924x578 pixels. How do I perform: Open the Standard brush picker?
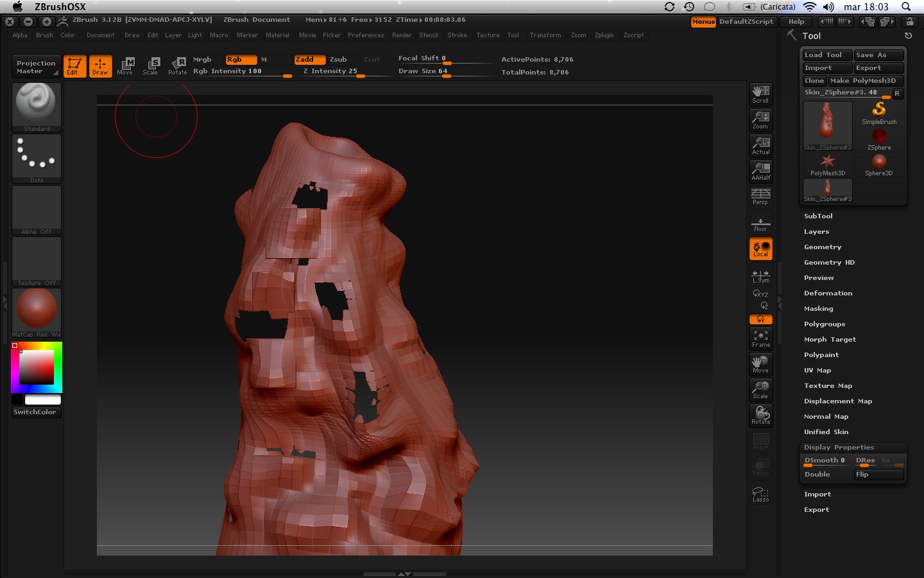[x=37, y=107]
